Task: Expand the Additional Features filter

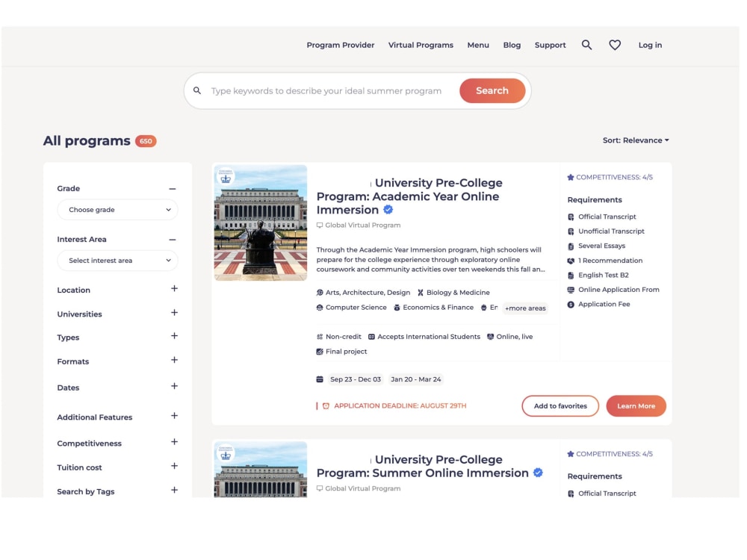Action: pyautogui.click(x=174, y=416)
